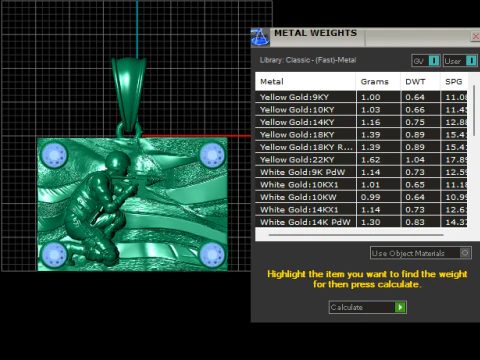Click the vertical scrollbar of metals table
Screen dimensions: 480x360
[x=474, y=110]
